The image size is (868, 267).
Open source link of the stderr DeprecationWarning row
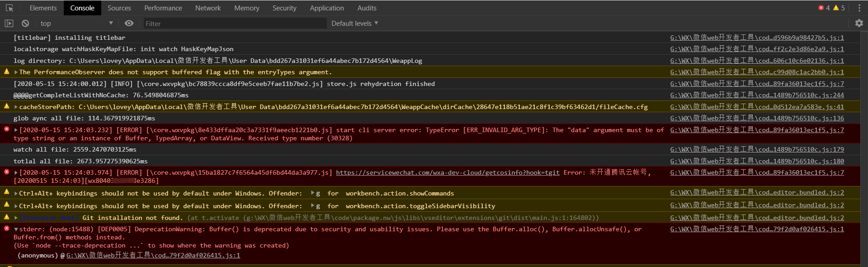pos(757,229)
